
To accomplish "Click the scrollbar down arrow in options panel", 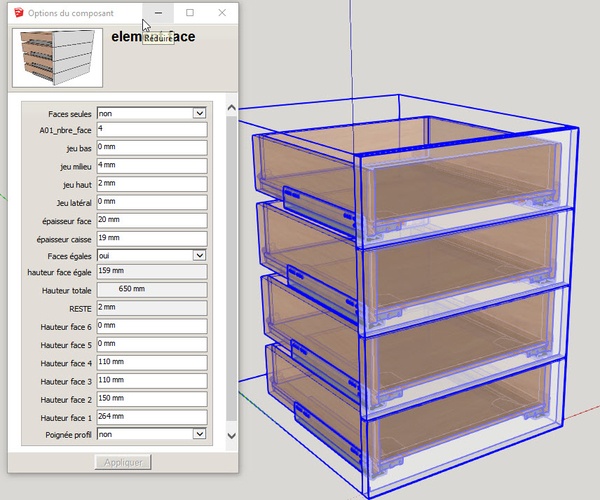I will [232, 436].
